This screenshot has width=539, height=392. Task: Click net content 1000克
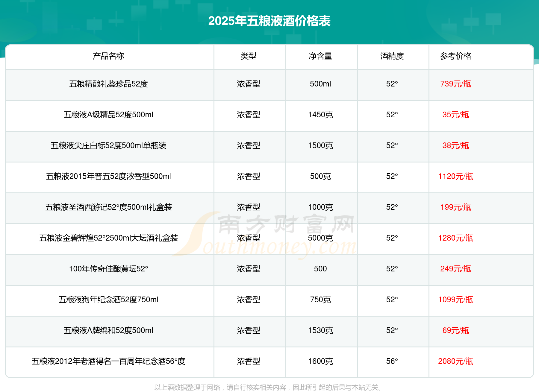(x=320, y=207)
